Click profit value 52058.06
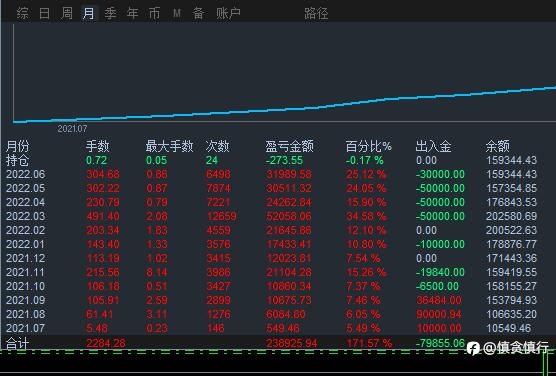 pyautogui.click(x=289, y=216)
